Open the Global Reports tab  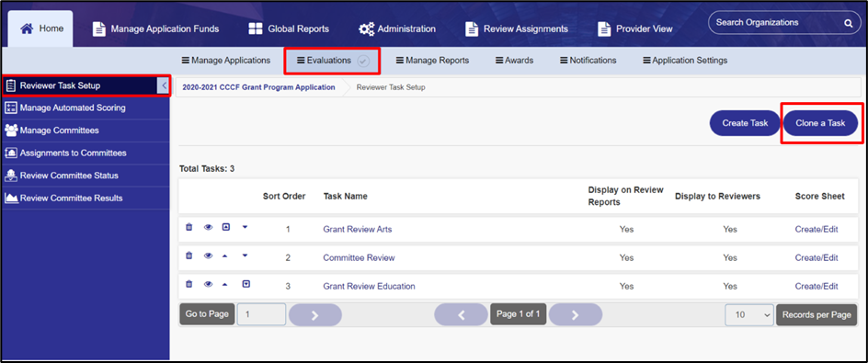tap(289, 28)
